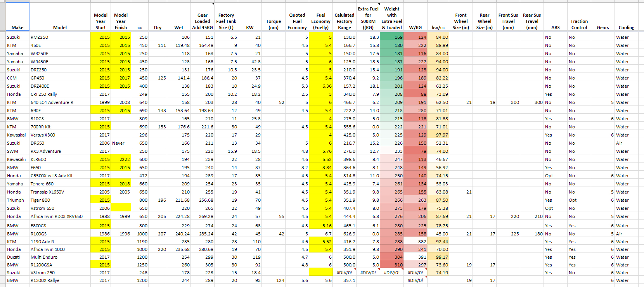The height and width of the screenshot is (287, 644).
Task: Select the R1200GSA model cell
Action: tap(60, 265)
